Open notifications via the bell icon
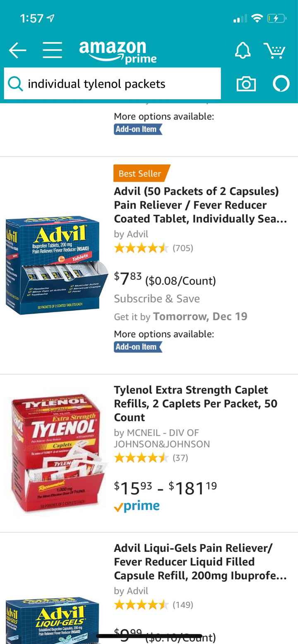 pyautogui.click(x=243, y=50)
